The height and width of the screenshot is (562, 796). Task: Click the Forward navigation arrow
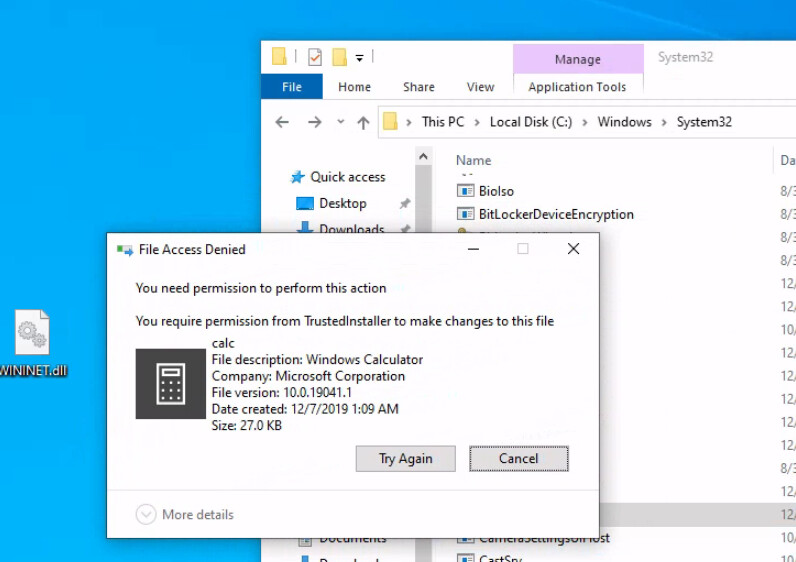click(314, 122)
